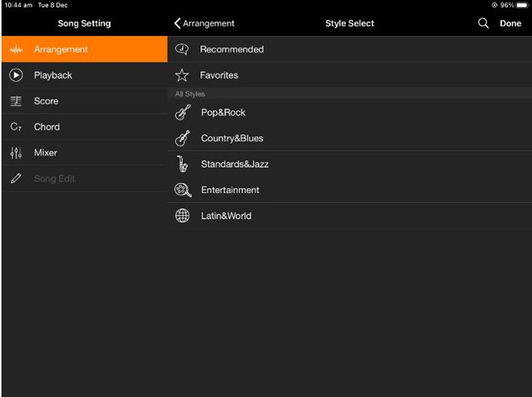Tap the Entertainment film reel icon

[182, 190]
